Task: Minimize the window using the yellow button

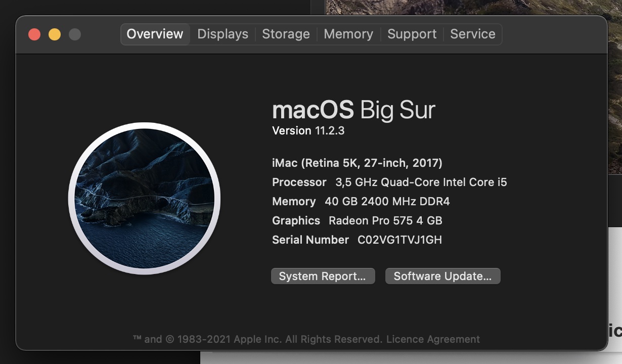Action: pos(55,34)
